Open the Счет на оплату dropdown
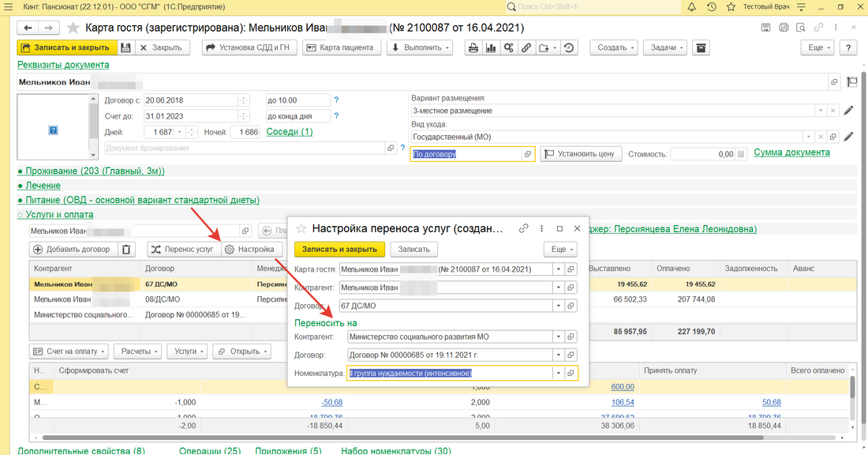Screen dimensions: 868x455 [69, 351]
